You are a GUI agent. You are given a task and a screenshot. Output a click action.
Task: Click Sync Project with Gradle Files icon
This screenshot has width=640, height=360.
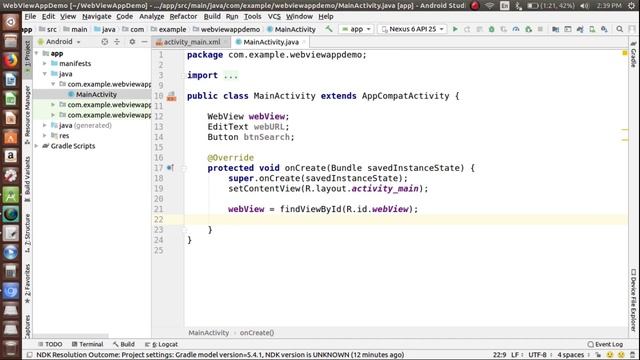(580, 29)
